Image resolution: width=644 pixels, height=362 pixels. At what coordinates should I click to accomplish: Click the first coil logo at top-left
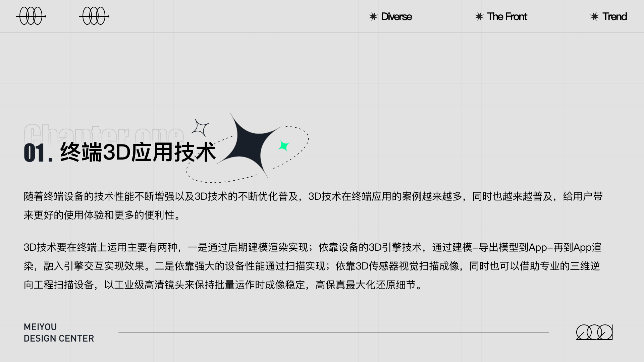pyautogui.click(x=31, y=16)
